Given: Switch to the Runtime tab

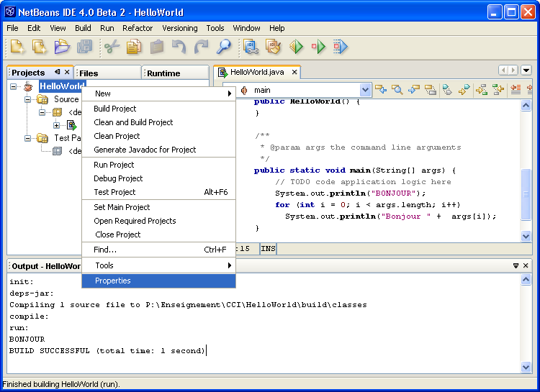Looking at the screenshot, I should pyautogui.click(x=175, y=73).
